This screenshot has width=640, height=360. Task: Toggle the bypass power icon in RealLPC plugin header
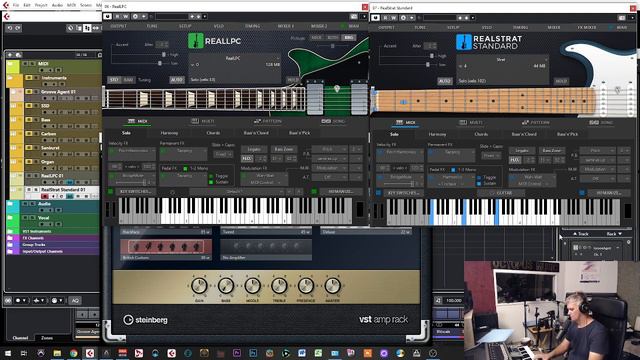coord(107,16)
